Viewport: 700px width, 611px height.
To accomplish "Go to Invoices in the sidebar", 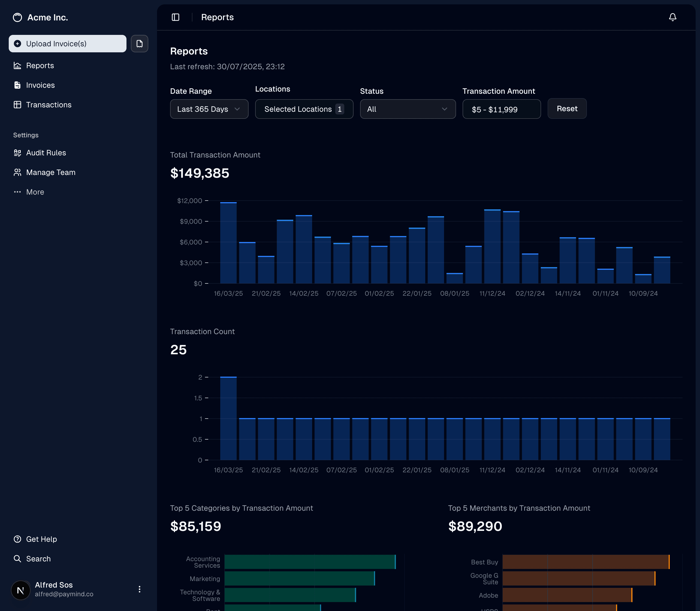I will [40, 85].
